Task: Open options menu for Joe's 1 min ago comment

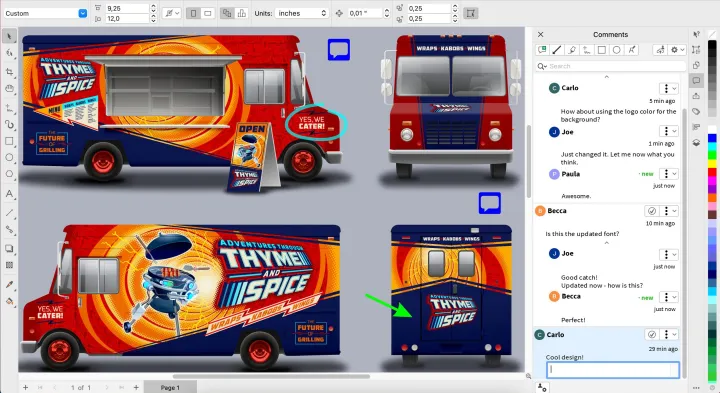Action: point(669,131)
